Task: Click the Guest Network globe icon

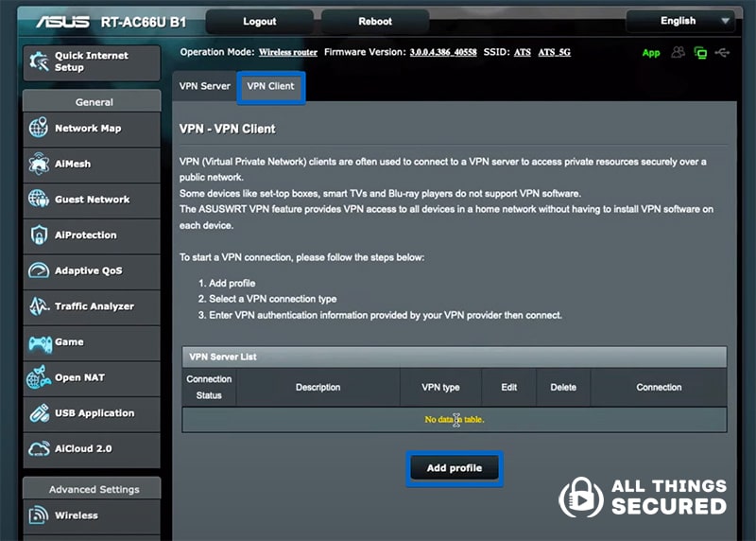Action: pos(39,199)
